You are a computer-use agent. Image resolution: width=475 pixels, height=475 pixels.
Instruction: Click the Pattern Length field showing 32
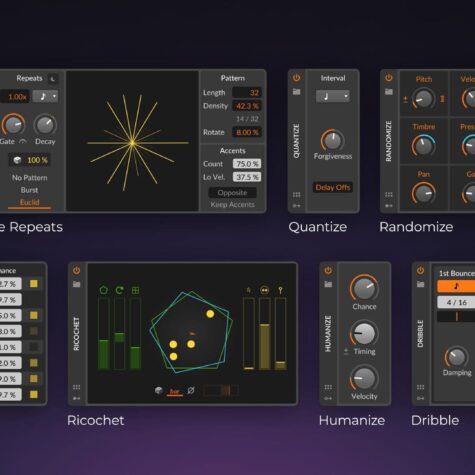tap(247, 93)
